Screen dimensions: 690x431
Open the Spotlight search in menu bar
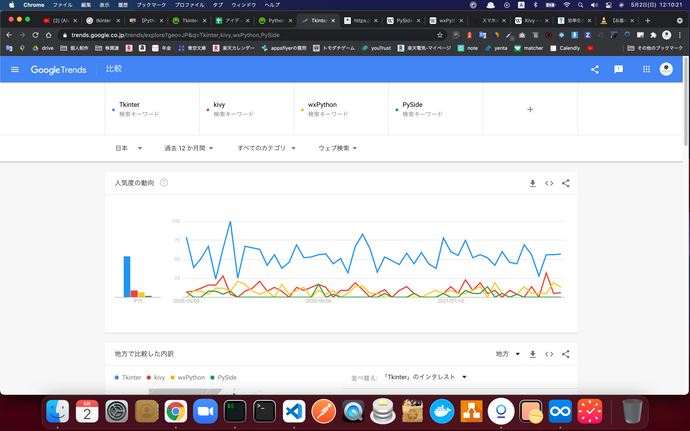tap(580, 5)
